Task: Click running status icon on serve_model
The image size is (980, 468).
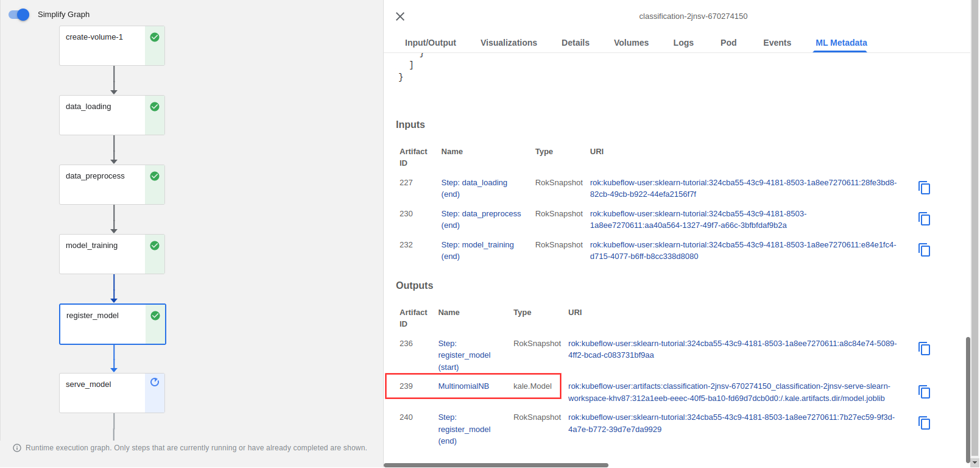Action: tap(155, 382)
